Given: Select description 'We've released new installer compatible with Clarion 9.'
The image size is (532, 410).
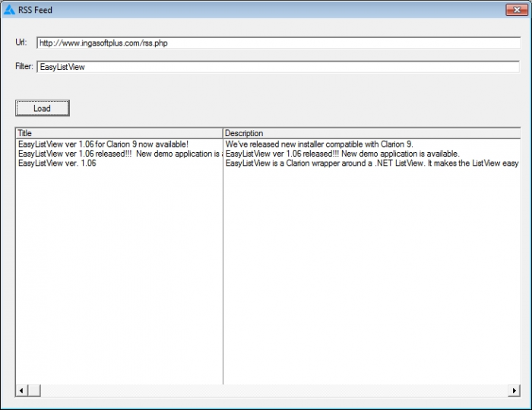Looking at the screenshot, I should click(x=319, y=144).
